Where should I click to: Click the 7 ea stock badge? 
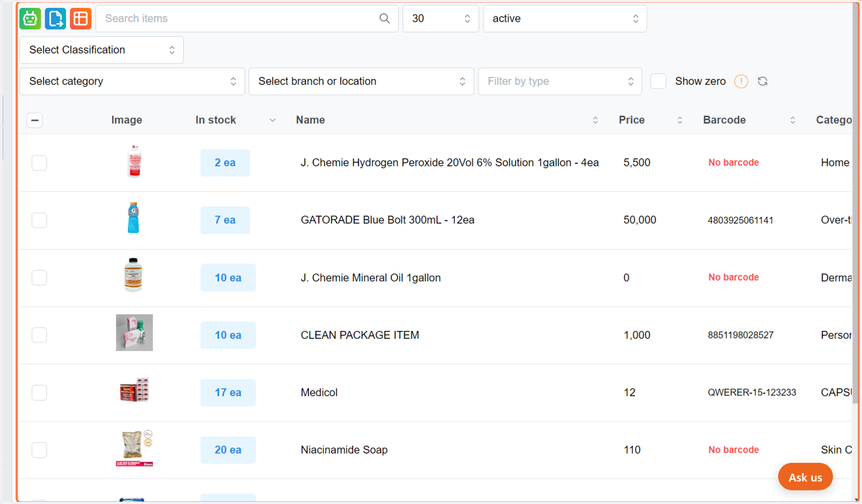pos(225,220)
